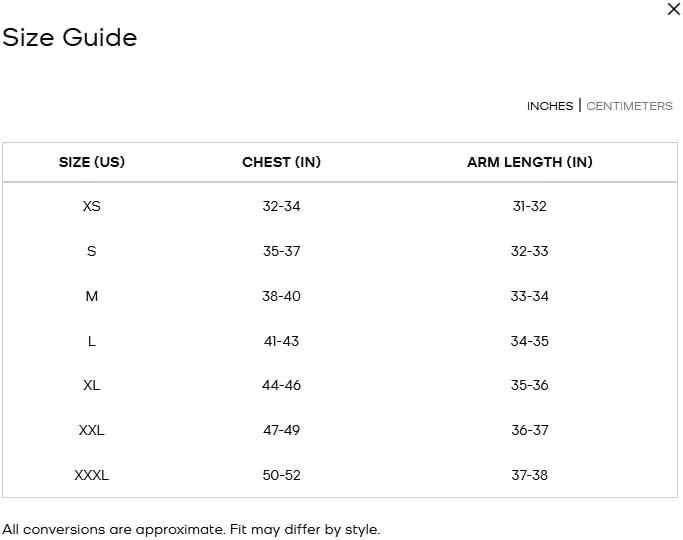Click the Arm Length (IN) column header

529,162
